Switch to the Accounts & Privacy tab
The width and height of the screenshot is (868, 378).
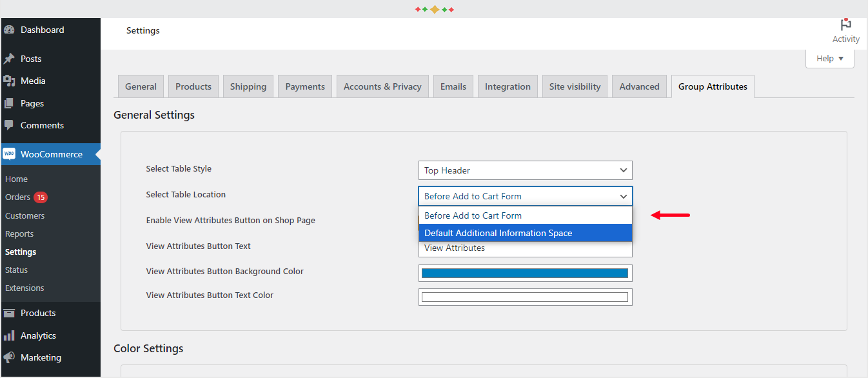[x=382, y=86]
